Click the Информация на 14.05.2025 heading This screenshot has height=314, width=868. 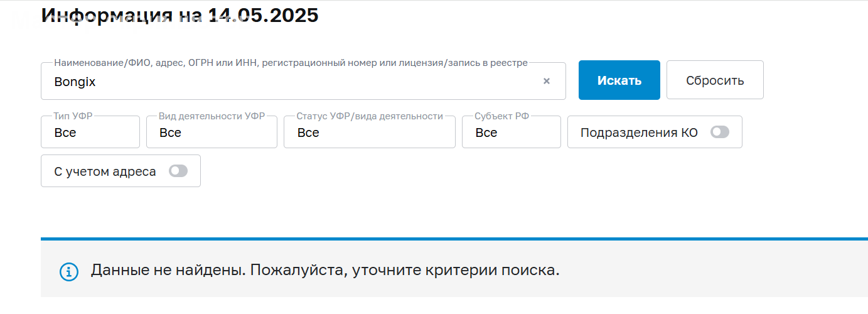click(x=180, y=14)
